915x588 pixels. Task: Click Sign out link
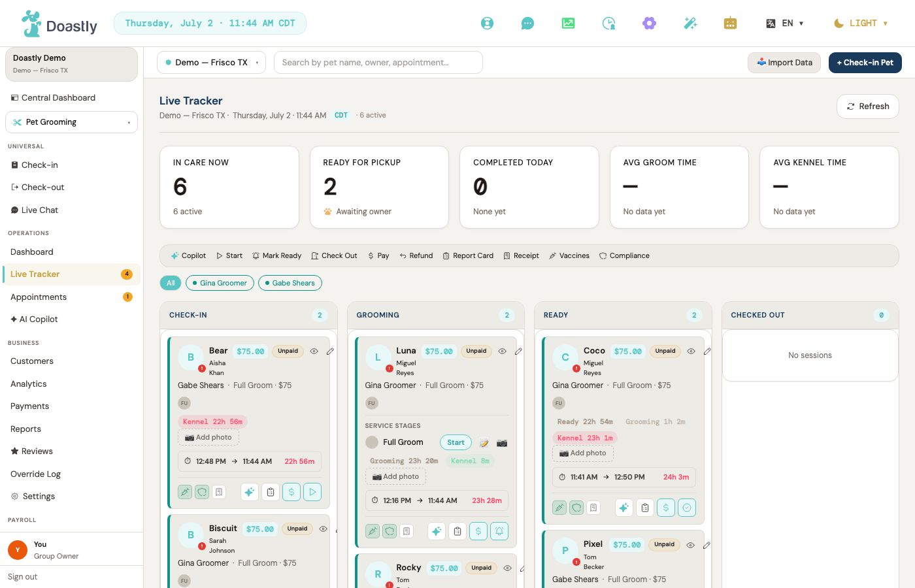[x=23, y=577]
